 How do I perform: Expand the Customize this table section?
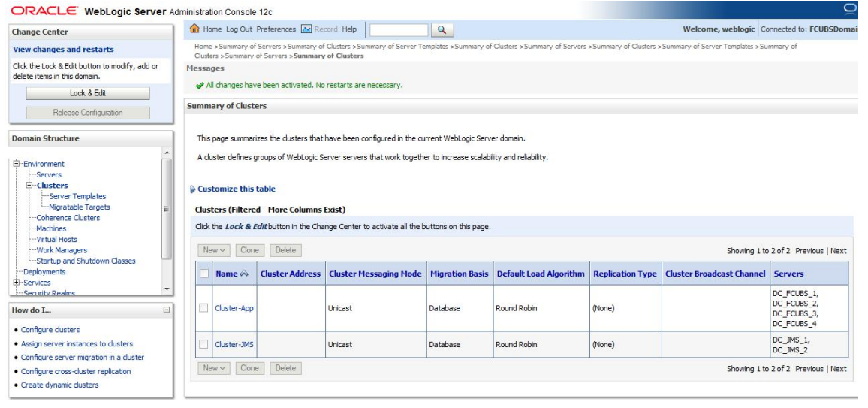pyautogui.click(x=193, y=189)
